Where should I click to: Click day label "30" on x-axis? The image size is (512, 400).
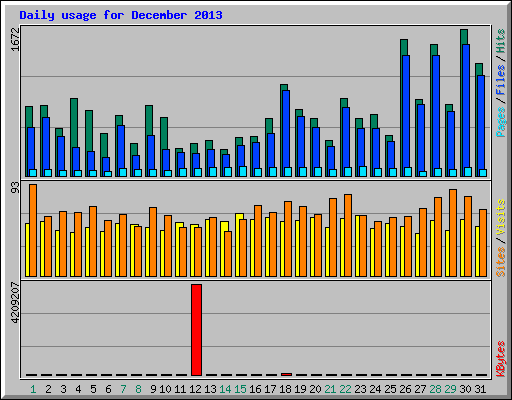pos(465,389)
